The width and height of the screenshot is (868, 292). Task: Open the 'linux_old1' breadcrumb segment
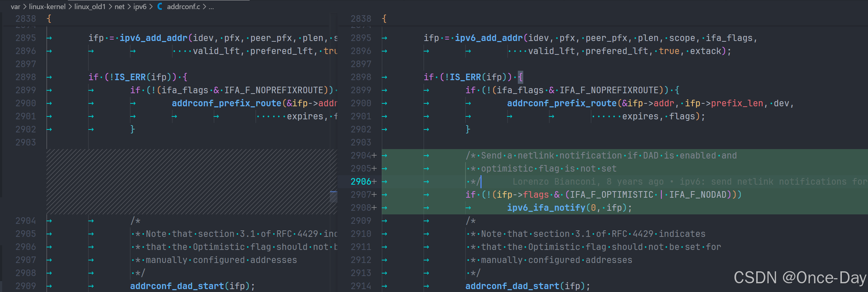[90, 7]
